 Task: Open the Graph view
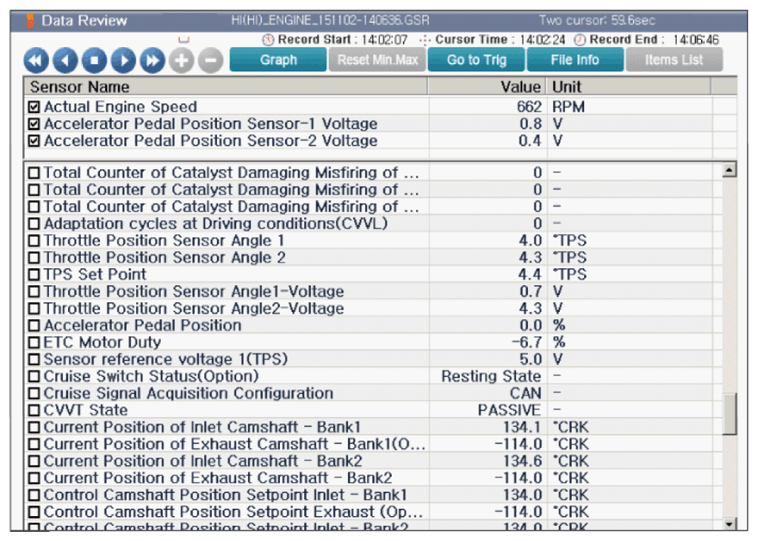coord(278,60)
